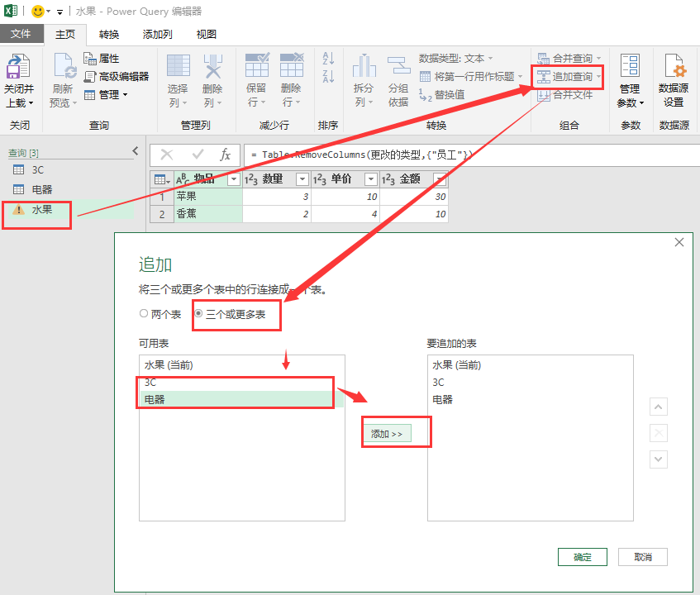The image size is (700, 595).
Task: Select 3C in the available tables list
Action: click(x=242, y=382)
